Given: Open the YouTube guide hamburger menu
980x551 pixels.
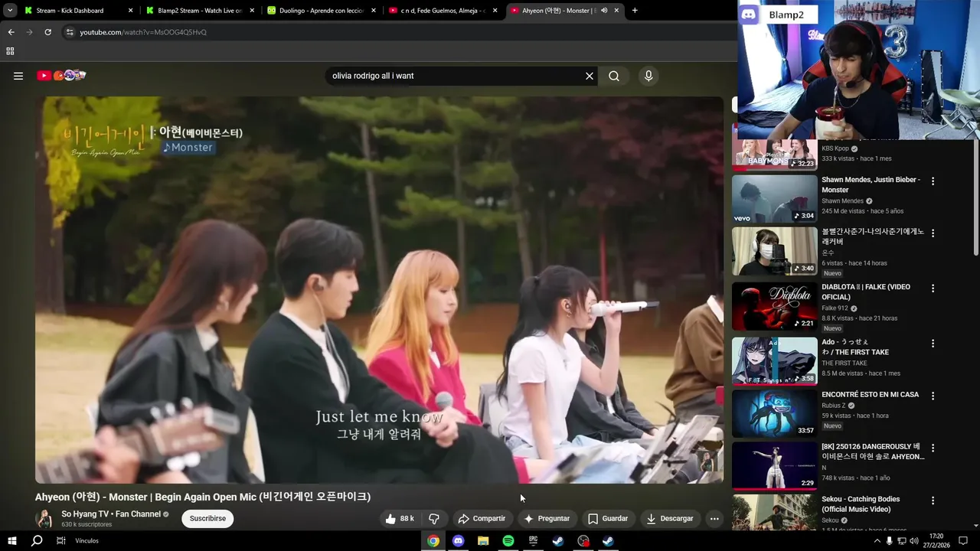Looking at the screenshot, I should 18,76.
